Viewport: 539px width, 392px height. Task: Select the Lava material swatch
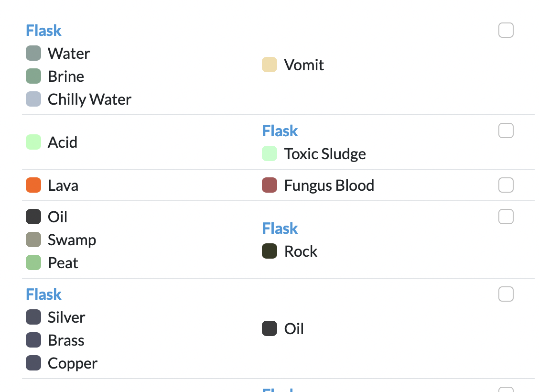point(33,185)
